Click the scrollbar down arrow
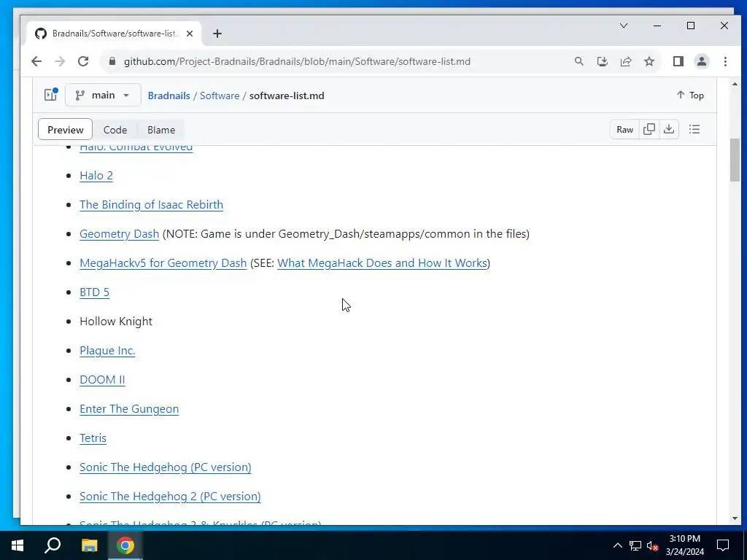The width and height of the screenshot is (747, 560). point(734,518)
